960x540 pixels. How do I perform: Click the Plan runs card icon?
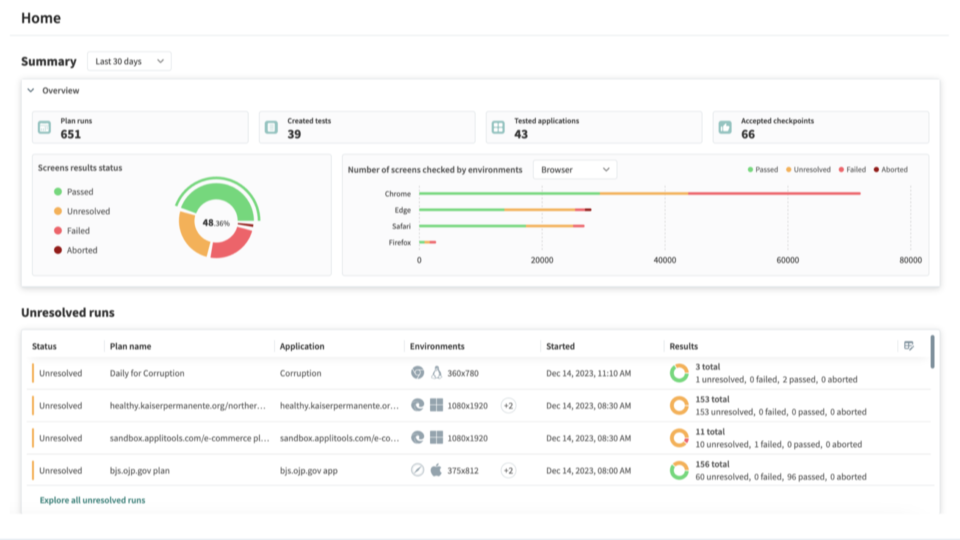pos(44,128)
